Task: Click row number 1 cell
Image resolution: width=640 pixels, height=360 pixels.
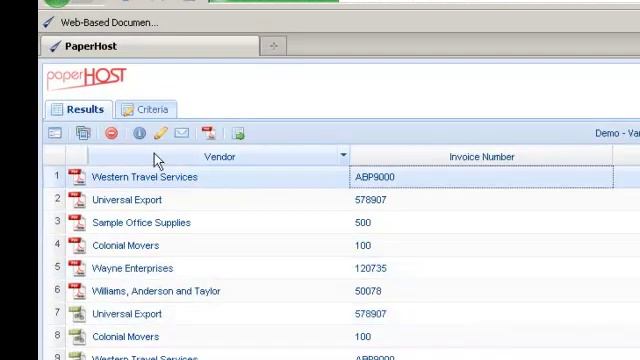Action: tap(55, 177)
